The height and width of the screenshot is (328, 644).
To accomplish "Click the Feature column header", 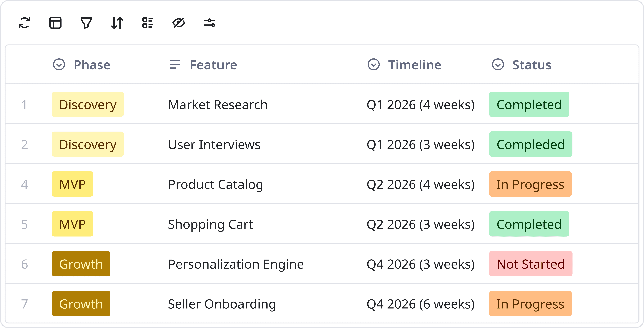I will [213, 65].
